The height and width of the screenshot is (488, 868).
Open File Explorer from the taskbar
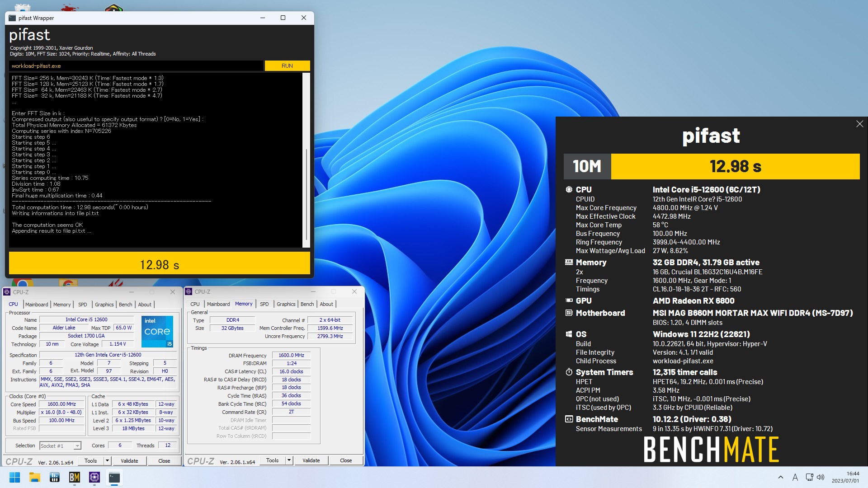click(35, 477)
